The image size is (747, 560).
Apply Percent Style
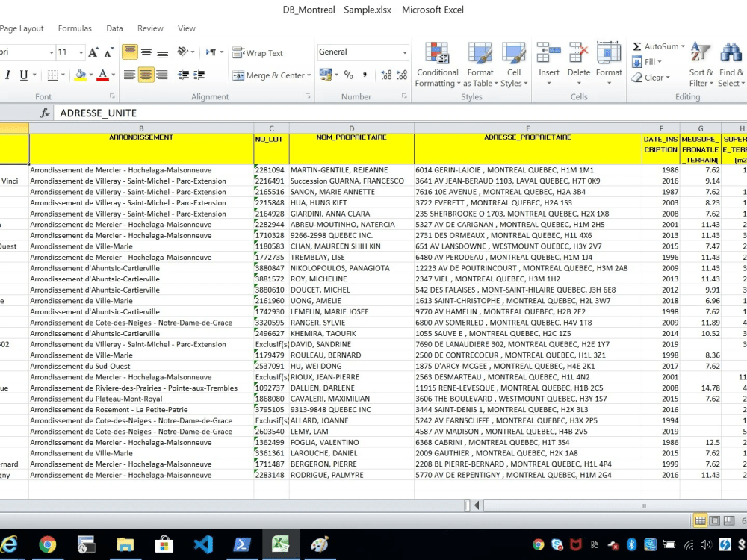[349, 75]
